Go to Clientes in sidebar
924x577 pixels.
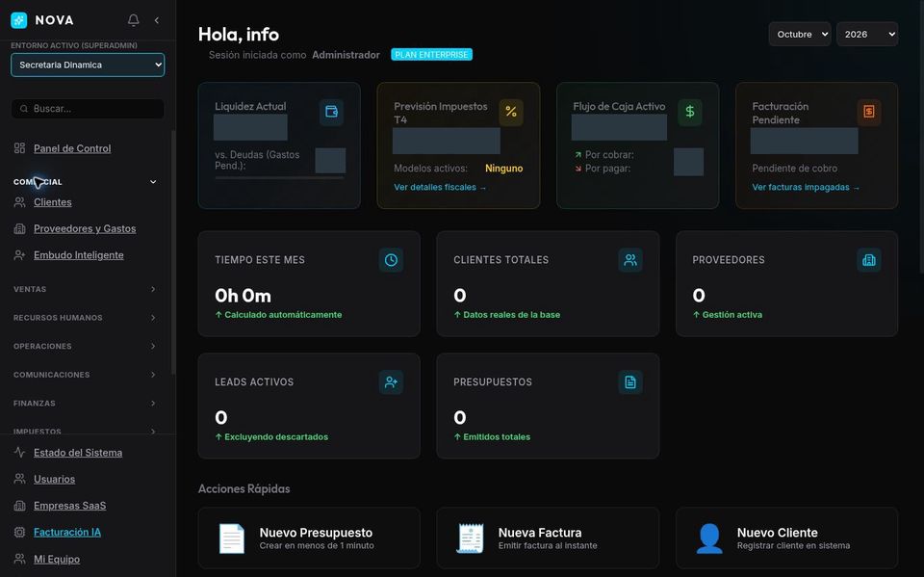[52, 201]
